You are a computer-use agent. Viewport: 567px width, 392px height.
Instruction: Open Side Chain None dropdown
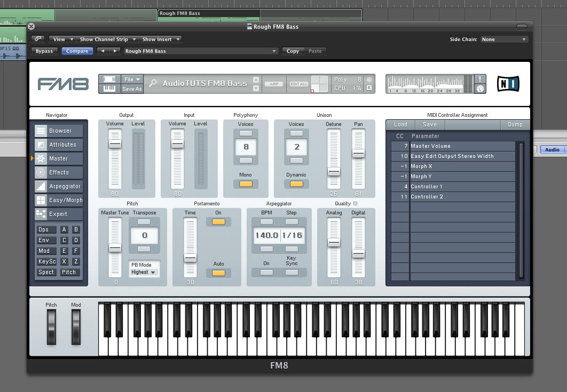tap(504, 39)
